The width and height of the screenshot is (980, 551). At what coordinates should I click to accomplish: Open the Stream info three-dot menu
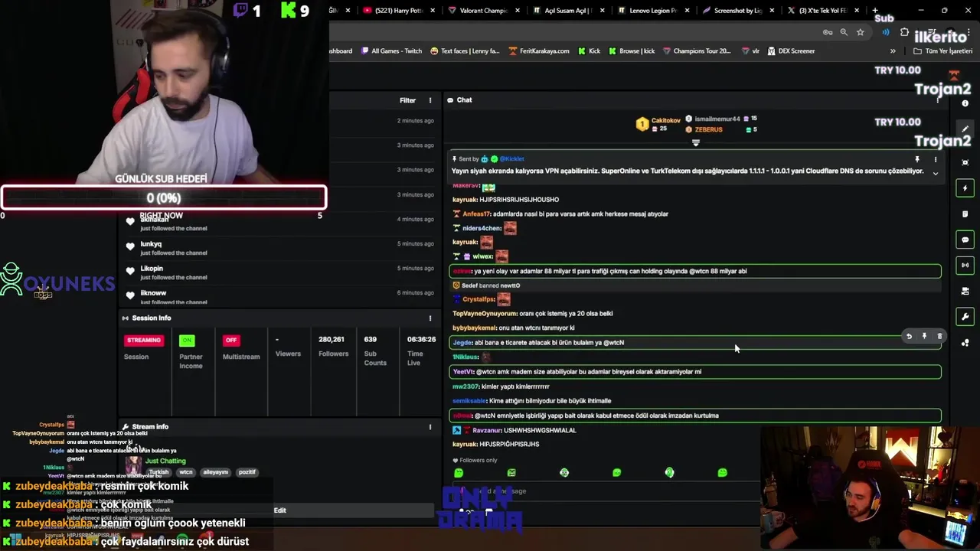coord(430,427)
